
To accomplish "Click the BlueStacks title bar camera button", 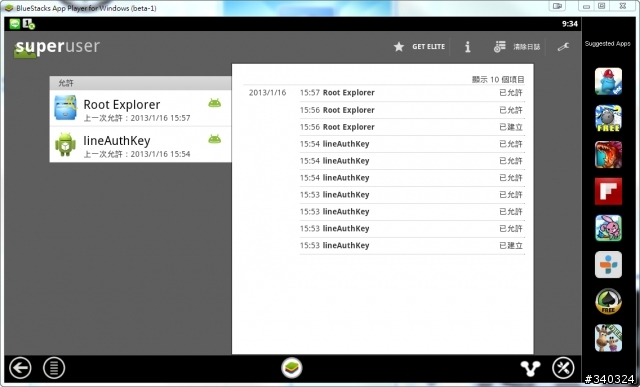I will 557,6.
